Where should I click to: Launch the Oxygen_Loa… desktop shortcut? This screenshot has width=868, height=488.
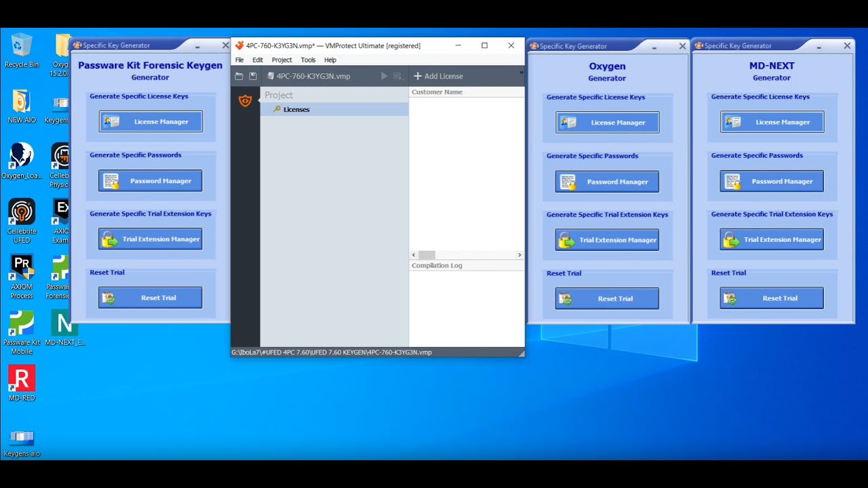click(x=22, y=161)
